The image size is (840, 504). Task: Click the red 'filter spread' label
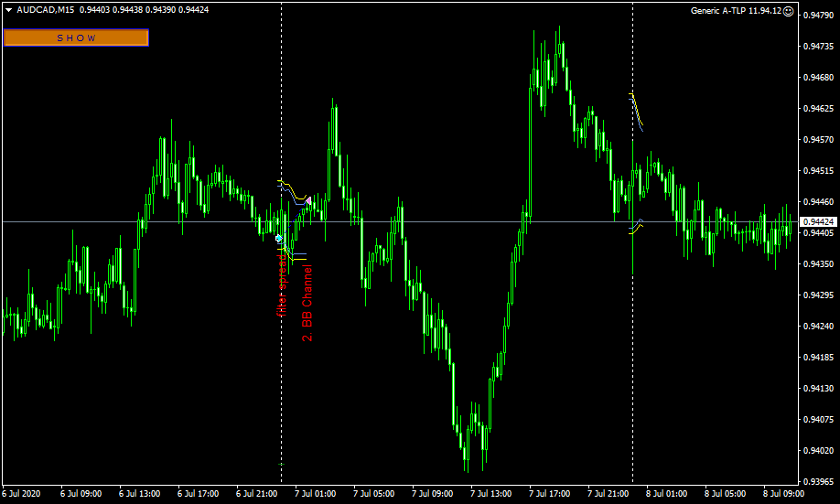pyautogui.click(x=282, y=285)
